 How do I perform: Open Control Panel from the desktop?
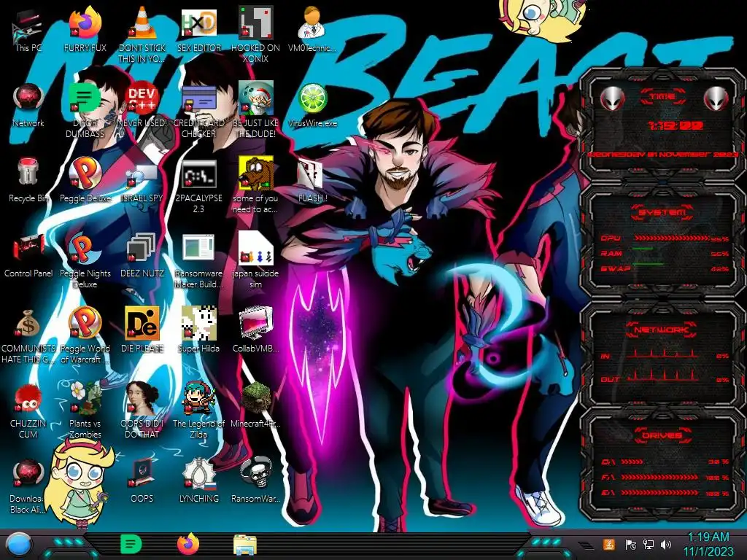[28, 255]
